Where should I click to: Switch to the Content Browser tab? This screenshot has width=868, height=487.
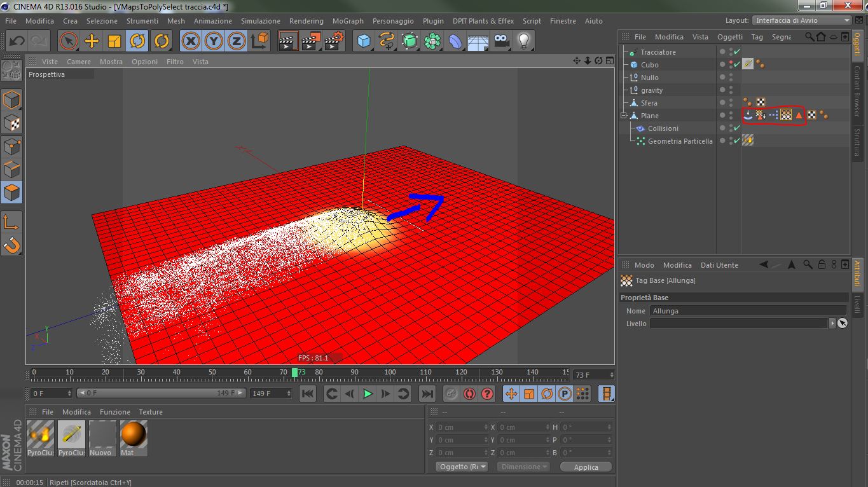tap(857, 90)
